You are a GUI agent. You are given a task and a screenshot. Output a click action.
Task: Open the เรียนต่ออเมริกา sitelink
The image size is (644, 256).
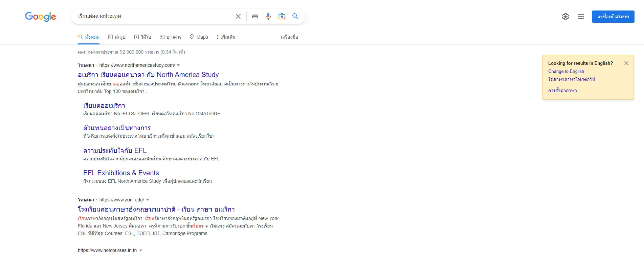pyautogui.click(x=104, y=105)
